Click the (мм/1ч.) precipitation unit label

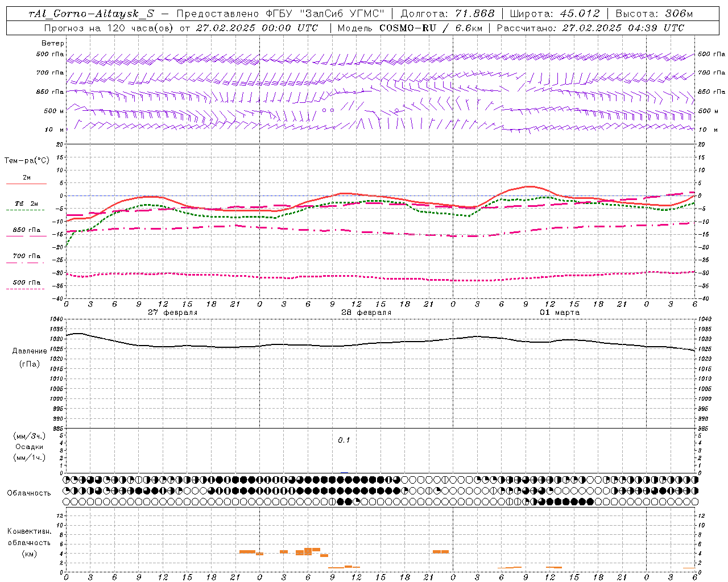point(30,458)
